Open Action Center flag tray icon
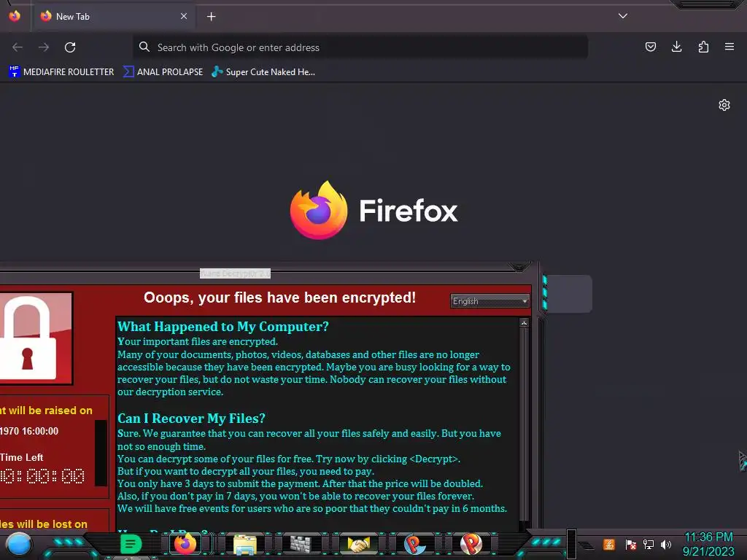Image resolution: width=747 pixels, height=560 pixels. pyautogui.click(x=631, y=544)
